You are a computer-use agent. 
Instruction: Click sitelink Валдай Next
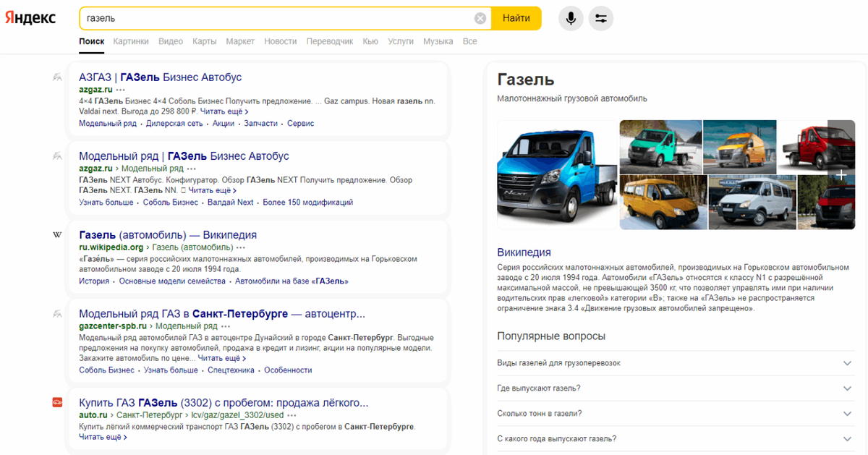pos(231,203)
